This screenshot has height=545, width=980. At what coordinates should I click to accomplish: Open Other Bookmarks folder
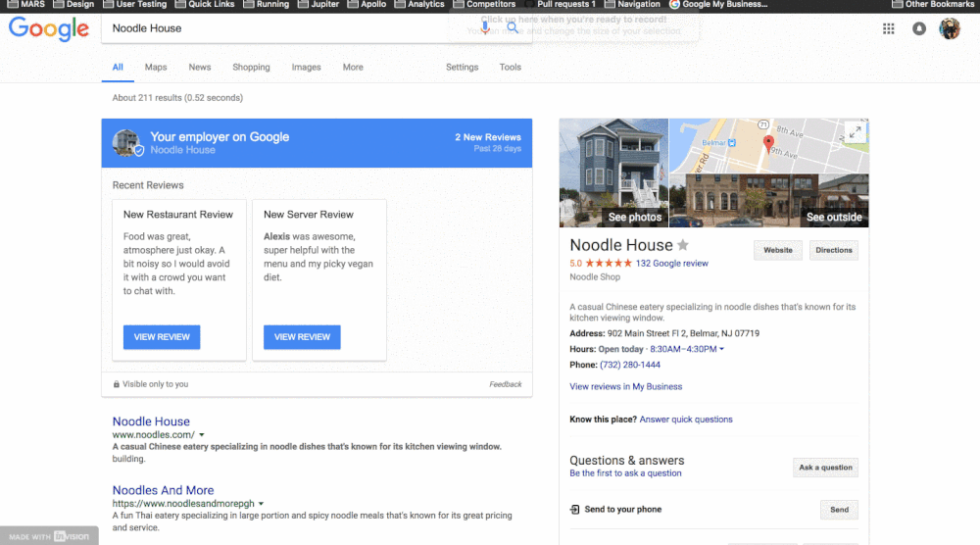[x=933, y=4]
